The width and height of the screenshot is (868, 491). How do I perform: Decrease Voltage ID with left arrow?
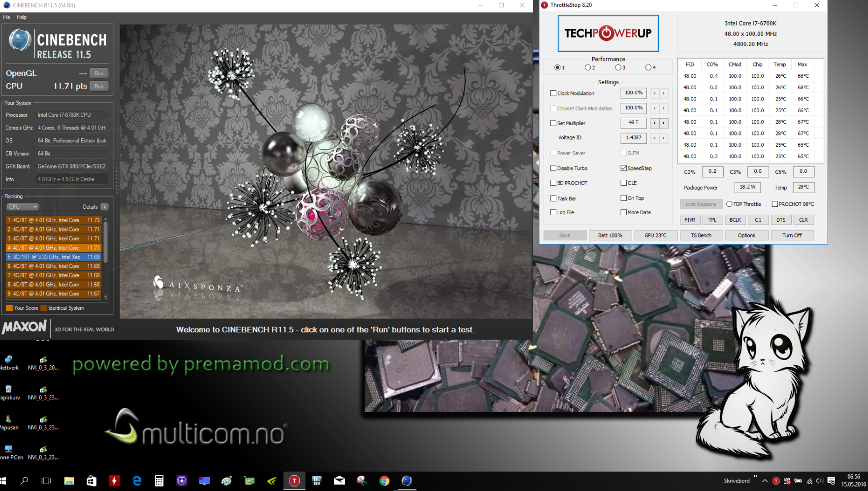click(655, 138)
